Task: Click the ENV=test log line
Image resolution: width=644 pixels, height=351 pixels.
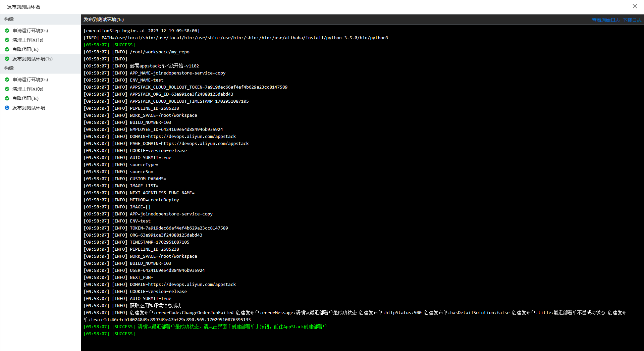Action: [x=117, y=221]
